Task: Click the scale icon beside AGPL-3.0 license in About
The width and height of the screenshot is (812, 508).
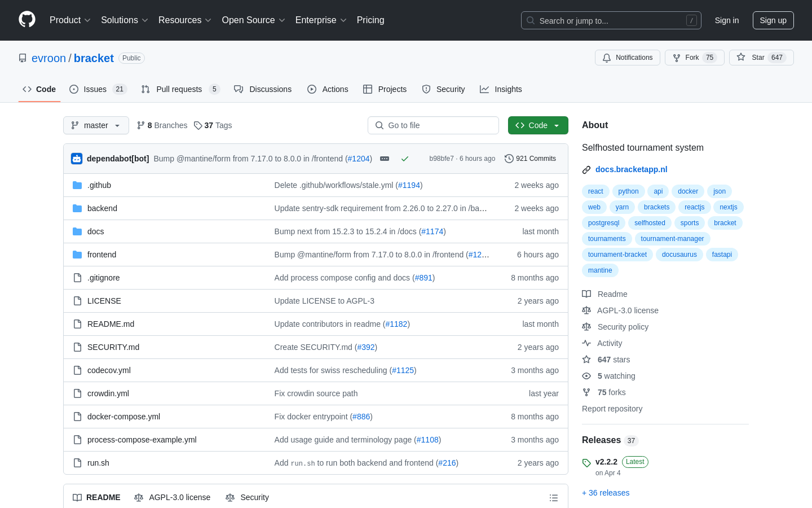Action: click(x=586, y=310)
